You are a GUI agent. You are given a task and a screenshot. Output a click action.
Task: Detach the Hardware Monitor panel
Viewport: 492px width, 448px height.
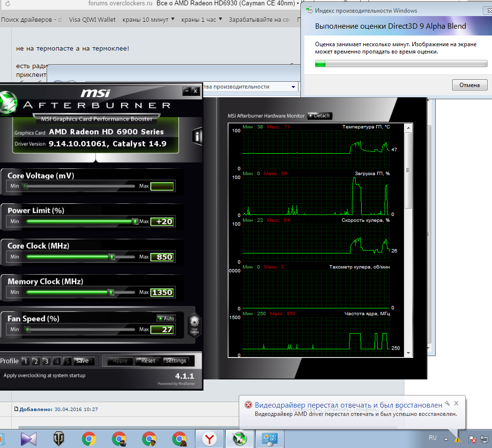pos(319,116)
